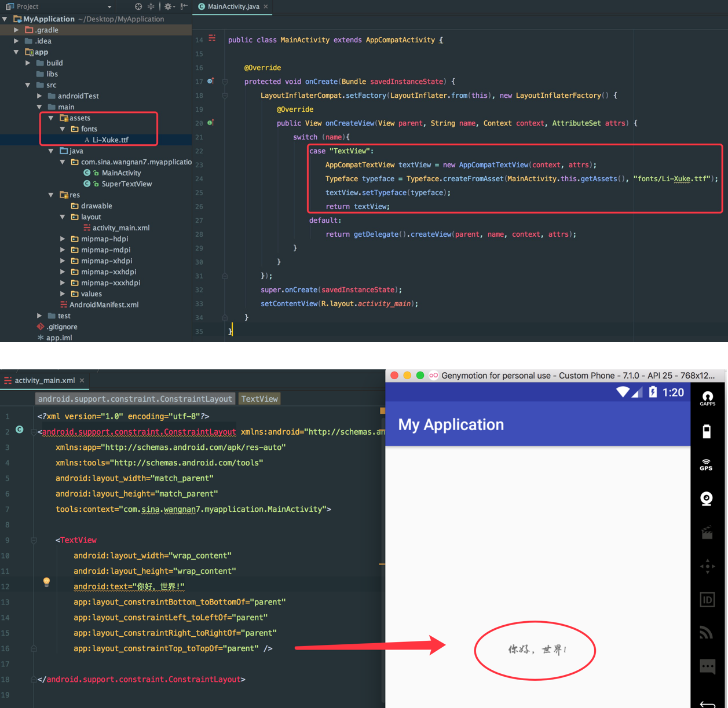Place cursor on setContentView line 33
Viewport: 728px width, 708px height.
(x=339, y=303)
